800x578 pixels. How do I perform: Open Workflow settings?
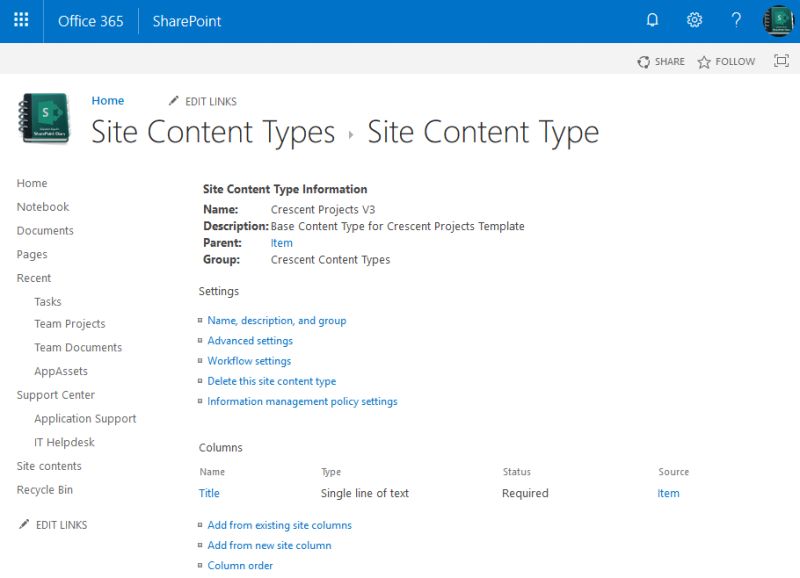[x=247, y=360]
